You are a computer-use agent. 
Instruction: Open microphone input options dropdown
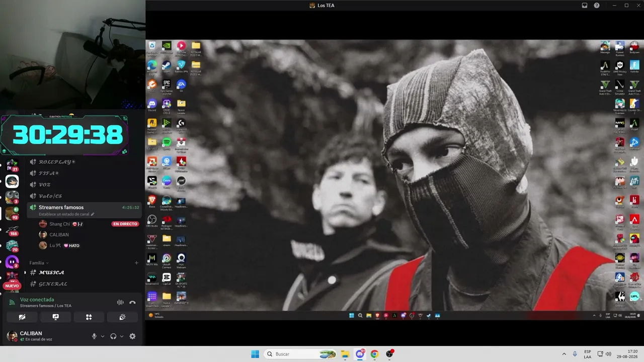[103, 336]
